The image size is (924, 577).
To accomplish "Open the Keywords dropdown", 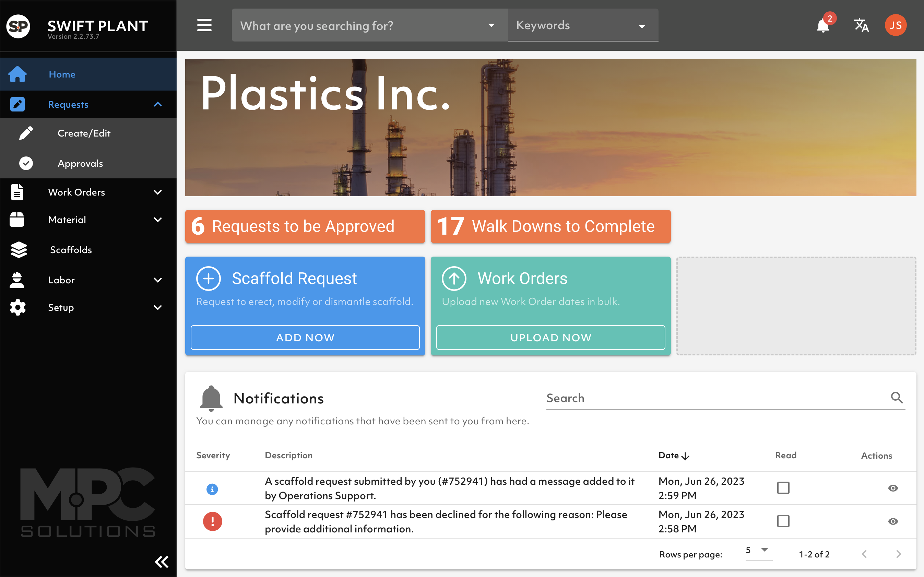I will tap(582, 26).
